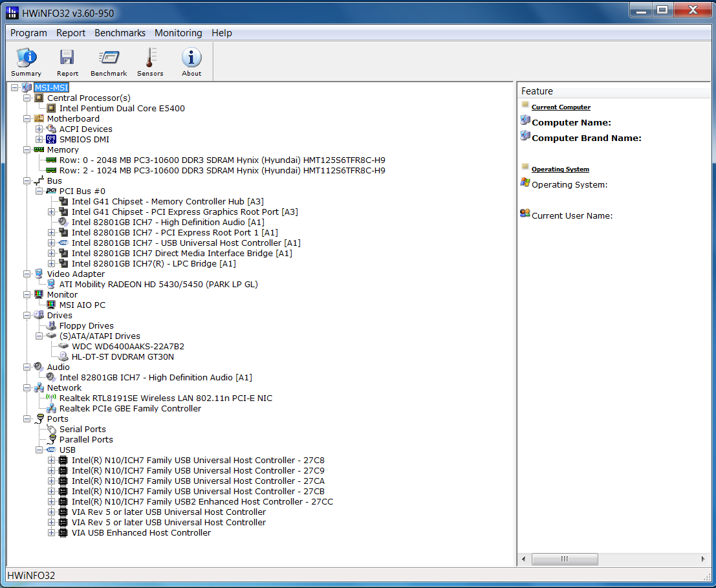Click the ATI Mobility RADEON adapter icon
Screen dimensions: 716x588
tap(51, 285)
